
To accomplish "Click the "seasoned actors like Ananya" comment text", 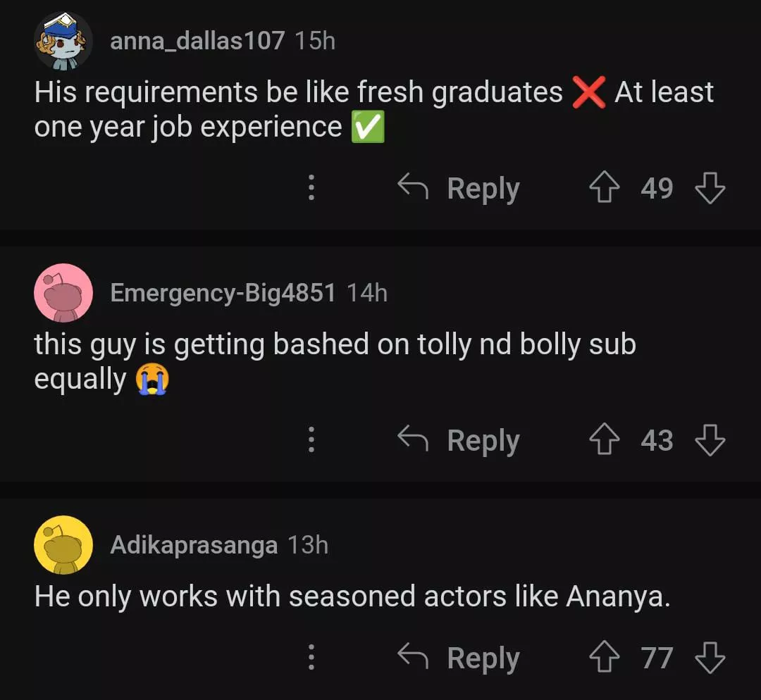I will [352, 597].
